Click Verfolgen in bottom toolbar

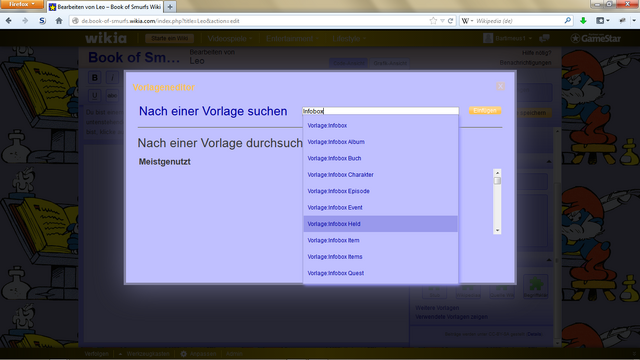[97, 354]
